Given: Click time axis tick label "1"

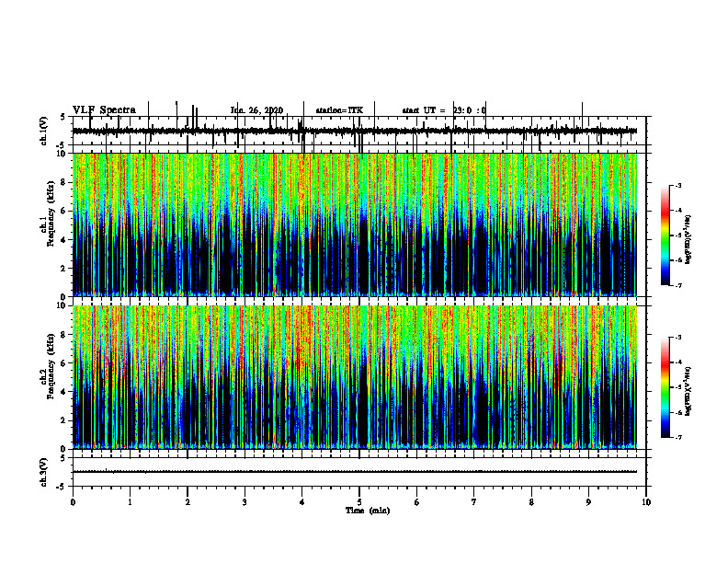Looking at the screenshot, I should 130,502.
